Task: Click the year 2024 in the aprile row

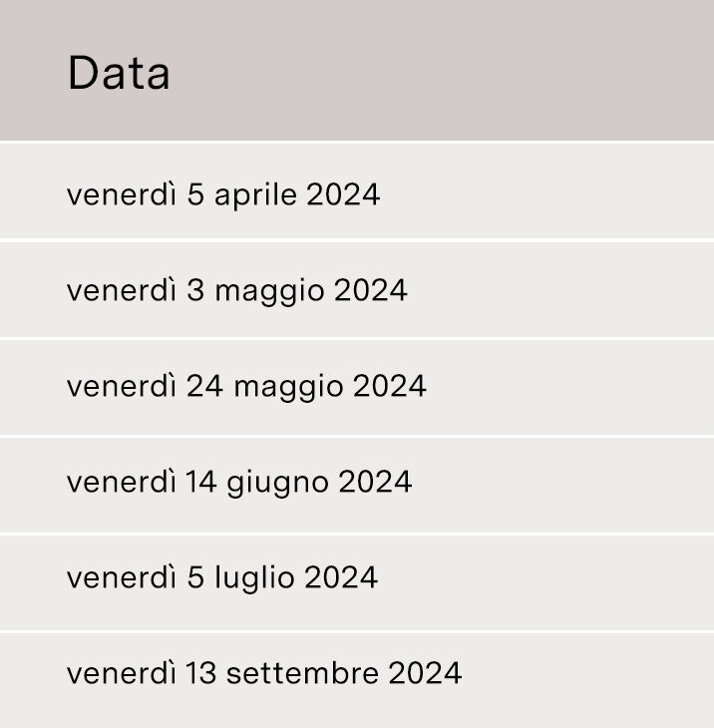Action: pos(343,194)
